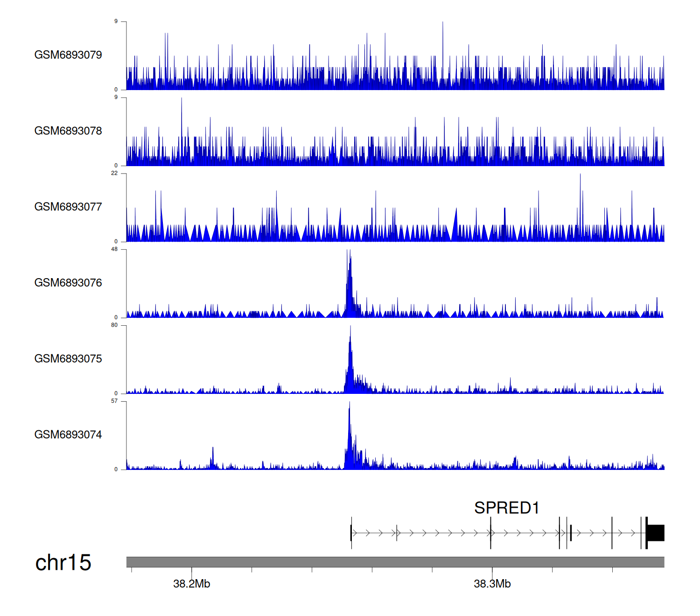Click the y-axis maximum value 57

tap(114, 401)
